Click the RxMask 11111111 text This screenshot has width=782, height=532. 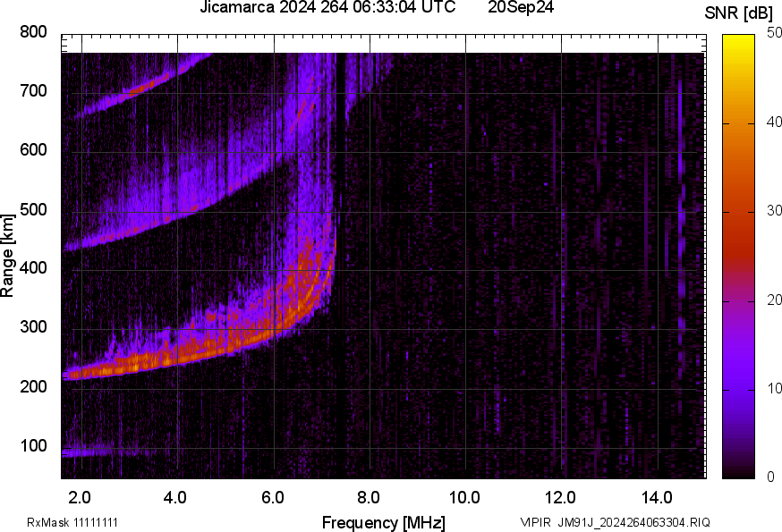click(72, 522)
